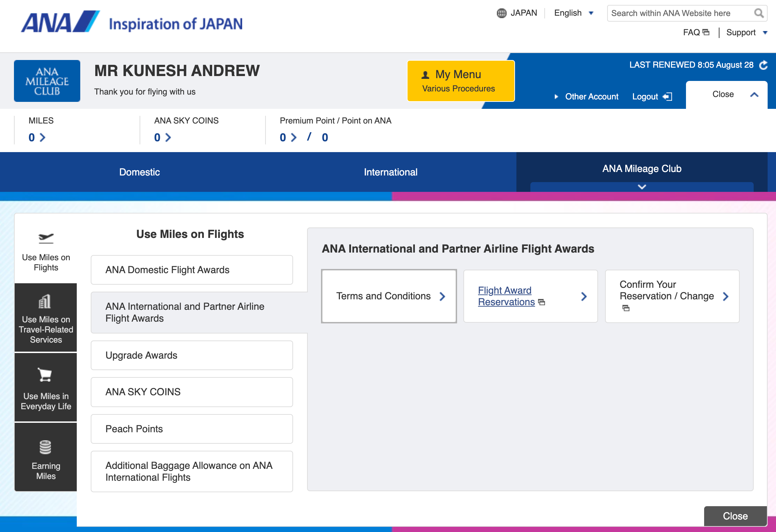Collapse the account panel with upper Close chevron
Image resolution: width=776 pixels, height=532 pixels.
tap(754, 95)
